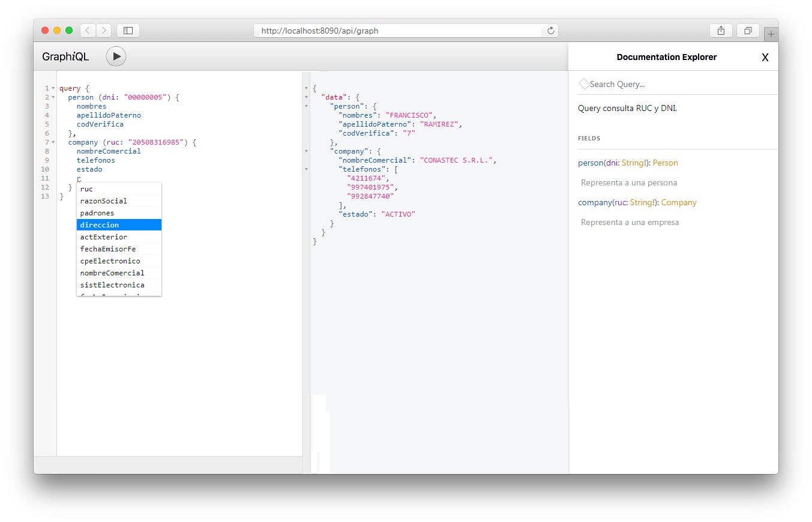Viewport: 812px width, 522px height.
Task: Select 'razonSocial' autocomplete suggestion
Action: [119, 201]
